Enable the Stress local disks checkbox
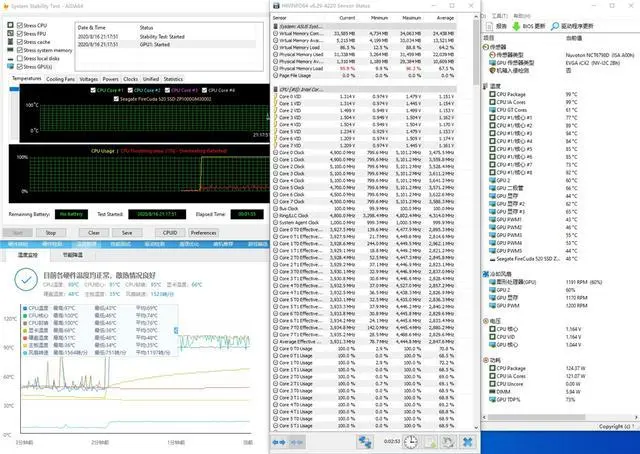The height and width of the screenshot is (454, 640). (20, 58)
